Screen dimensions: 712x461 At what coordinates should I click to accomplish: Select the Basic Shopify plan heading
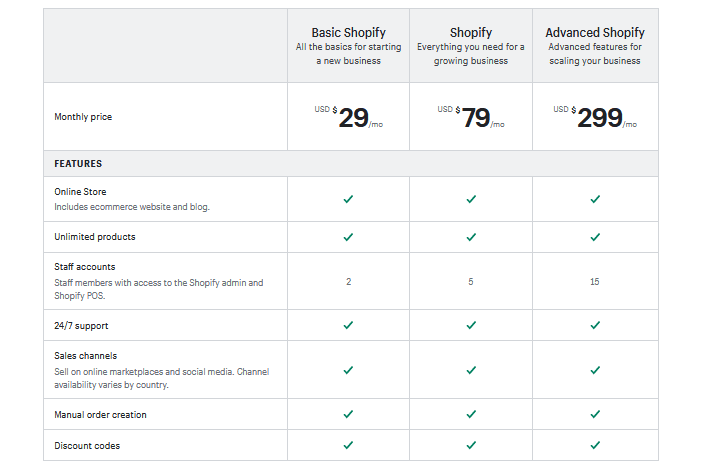click(x=348, y=33)
